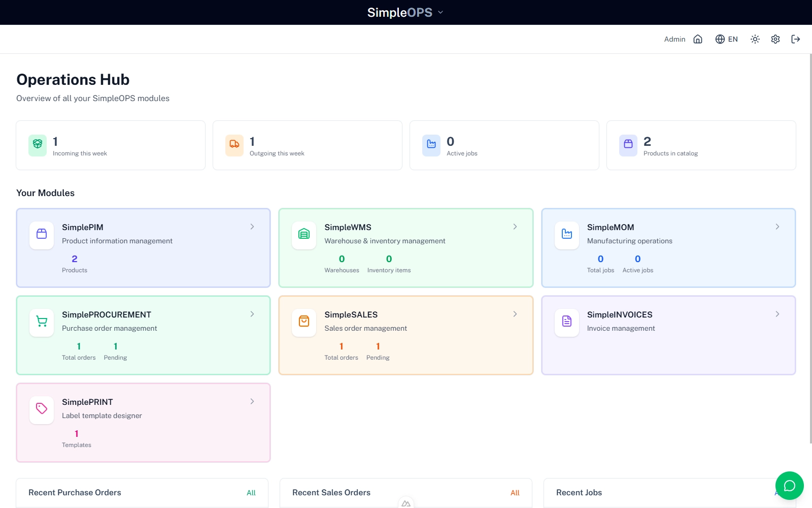Click the SimplePROCUREMENT shopping cart icon
The image size is (812, 508).
[x=41, y=322]
